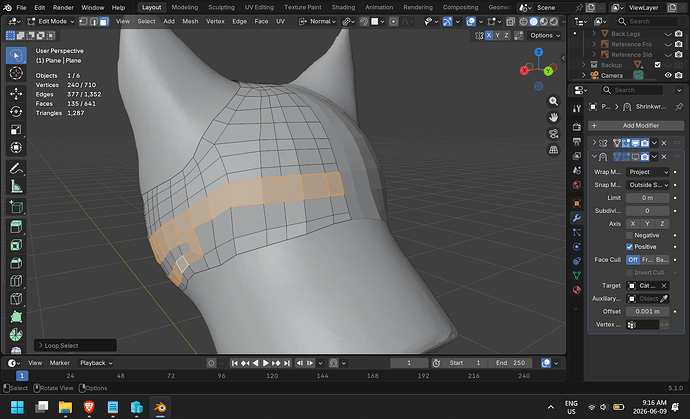Select the Poly Build tool
690x419 pixels.
coord(16,317)
